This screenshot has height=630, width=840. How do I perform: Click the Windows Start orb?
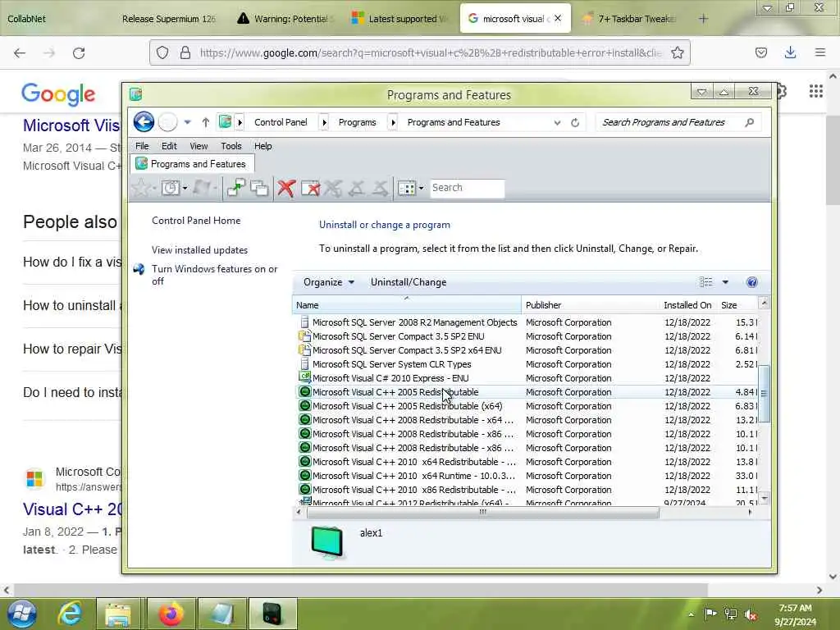(22, 614)
